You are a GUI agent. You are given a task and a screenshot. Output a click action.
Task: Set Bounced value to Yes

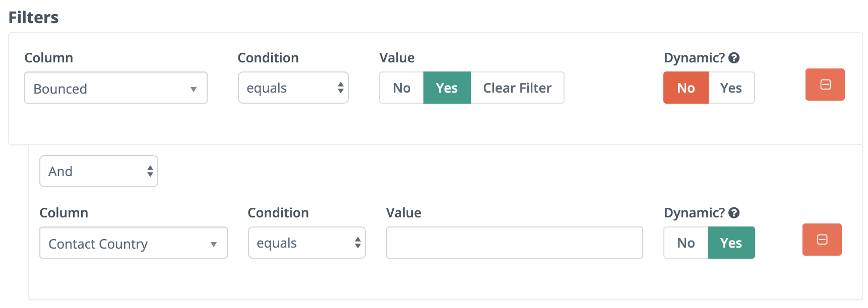coord(447,88)
